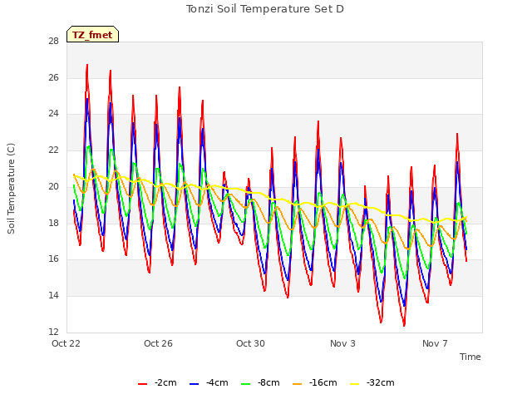Click the 16 y-axis tick label

tap(53, 259)
